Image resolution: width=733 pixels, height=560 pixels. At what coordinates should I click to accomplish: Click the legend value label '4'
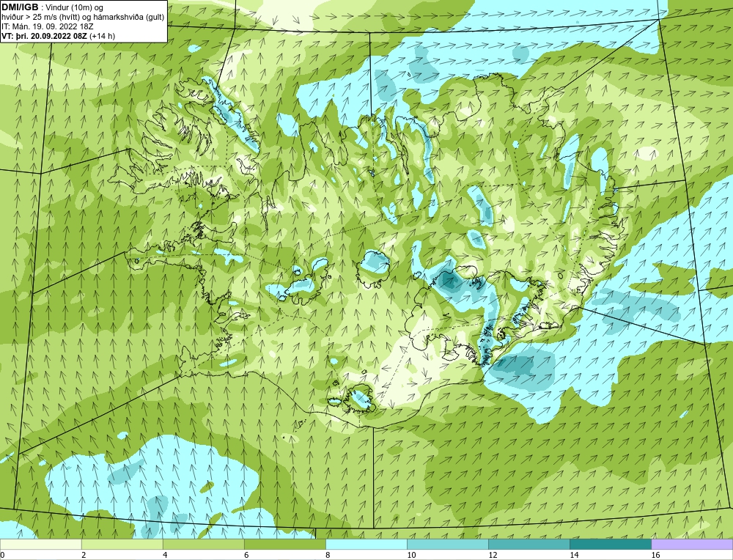165,555
